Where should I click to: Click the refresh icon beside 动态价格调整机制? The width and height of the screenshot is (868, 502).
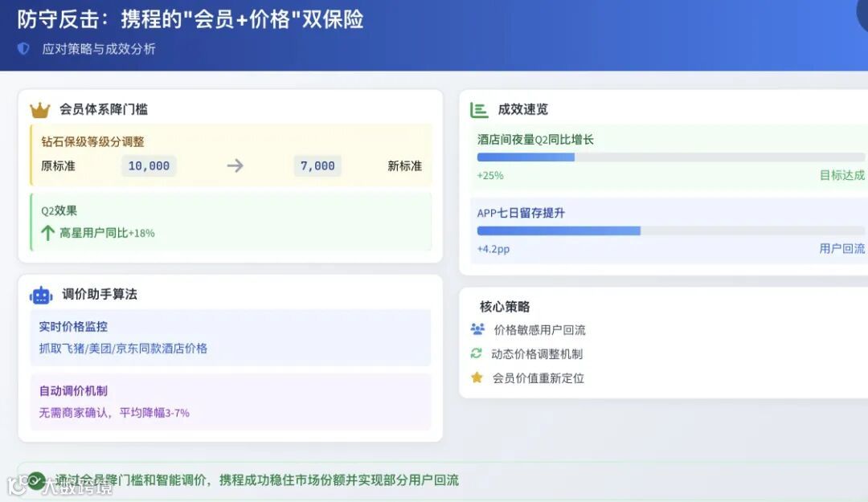tap(476, 353)
